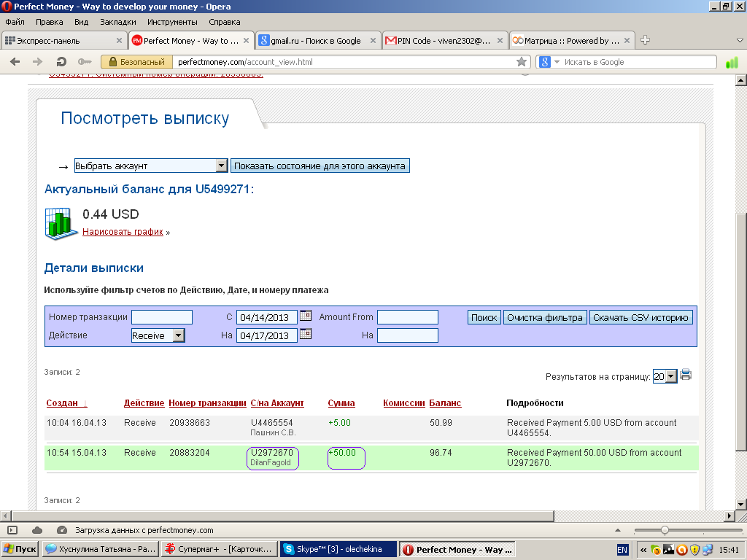Open the Закладки menu

click(x=117, y=22)
